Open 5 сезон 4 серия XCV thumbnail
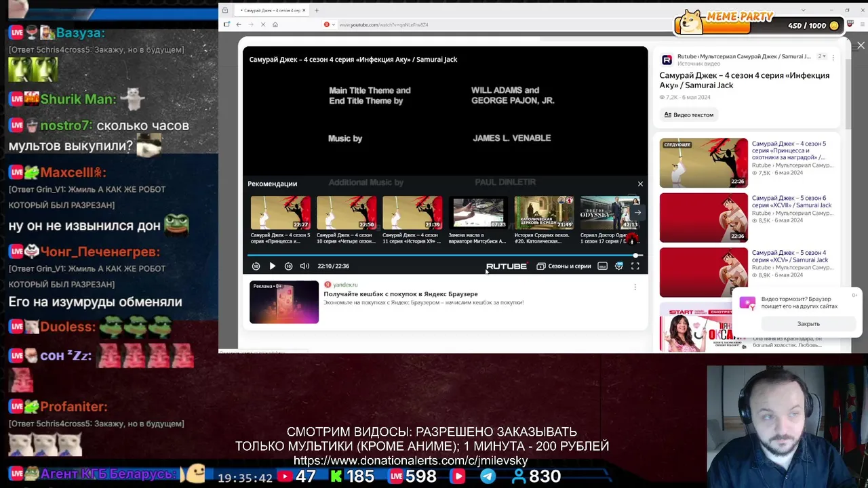 pos(704,272)
